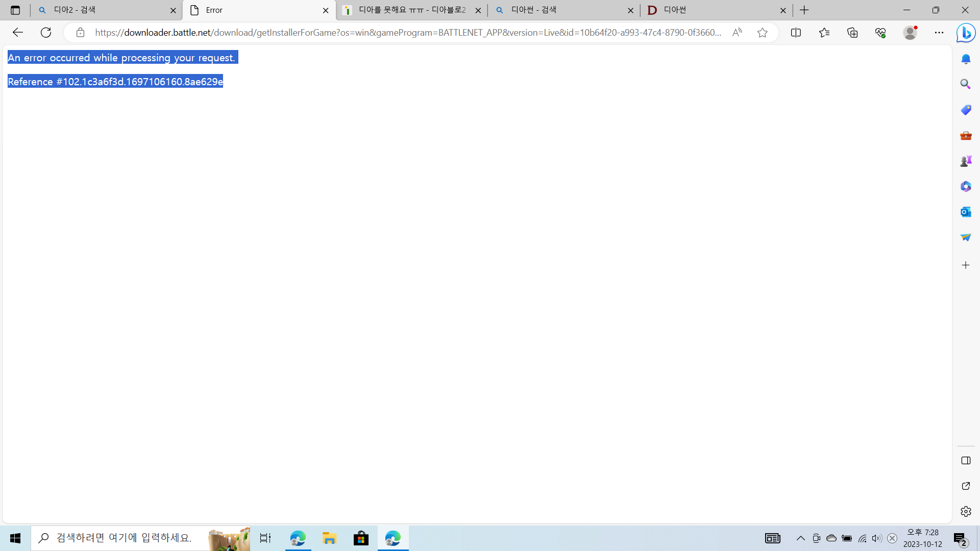Expand hidden system tray icons chevron

[800, 538]
